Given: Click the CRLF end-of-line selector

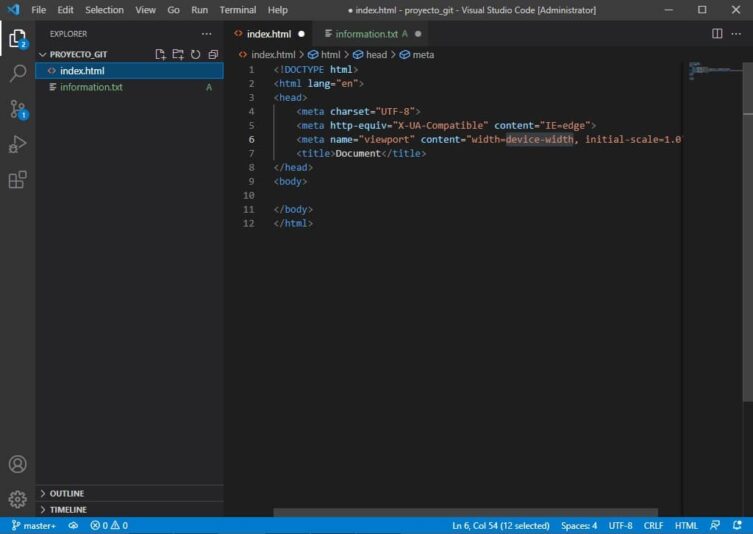Looking at the screenshot, I should pos(653,525).
